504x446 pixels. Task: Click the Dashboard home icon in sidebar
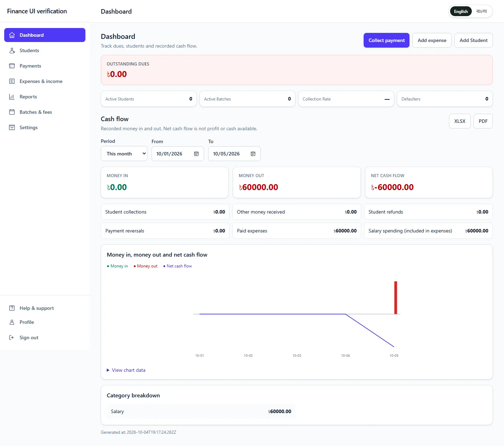pyautogui.click(x=12, y=35)
